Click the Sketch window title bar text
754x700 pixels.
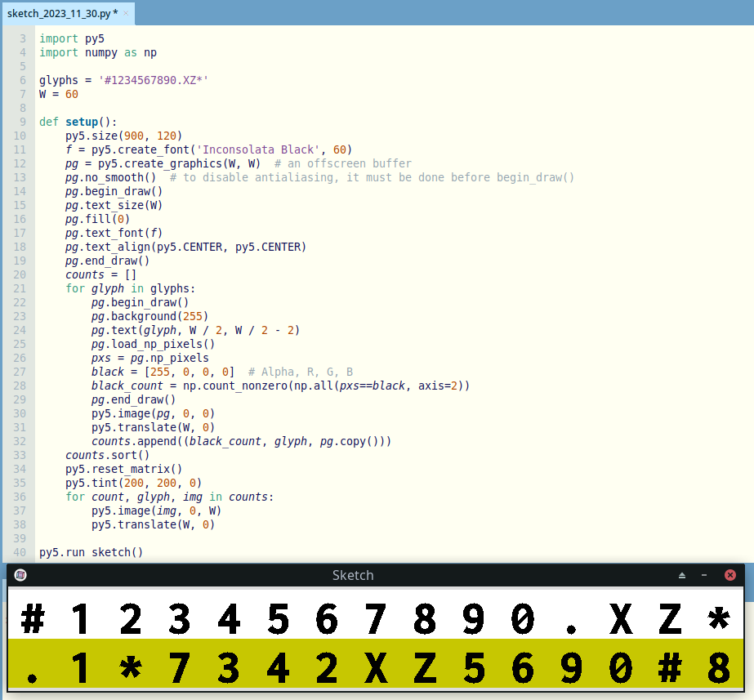pos(353,575)
